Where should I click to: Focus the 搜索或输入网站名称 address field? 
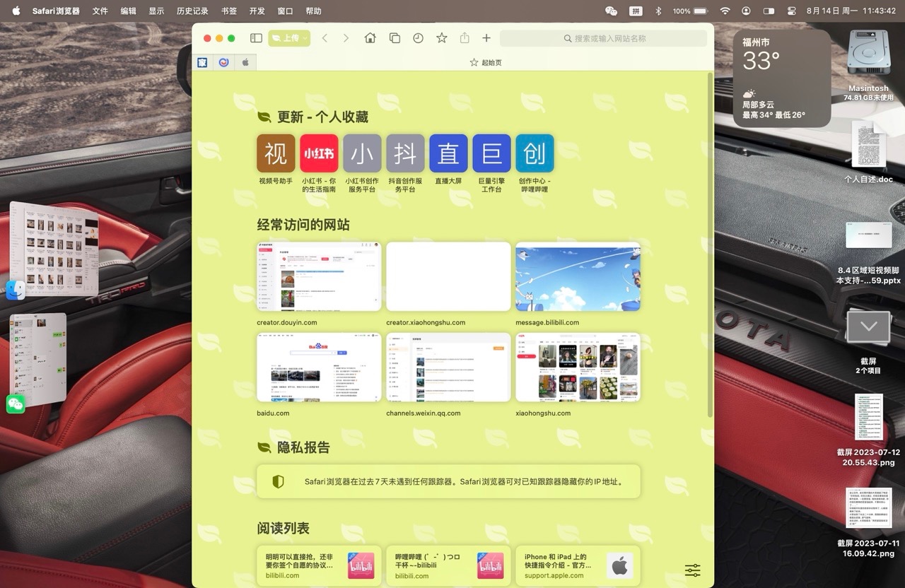point(603,38)
